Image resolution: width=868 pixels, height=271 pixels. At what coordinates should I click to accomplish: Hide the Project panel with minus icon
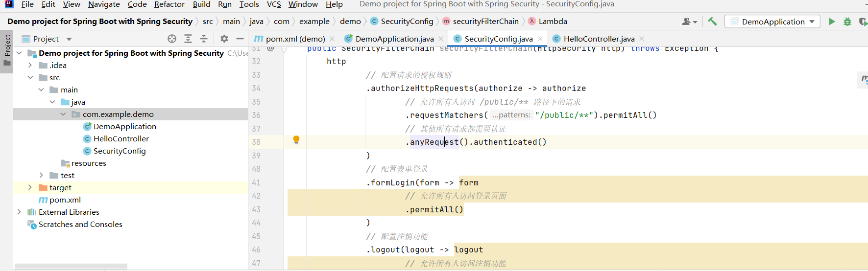point(240,39)
